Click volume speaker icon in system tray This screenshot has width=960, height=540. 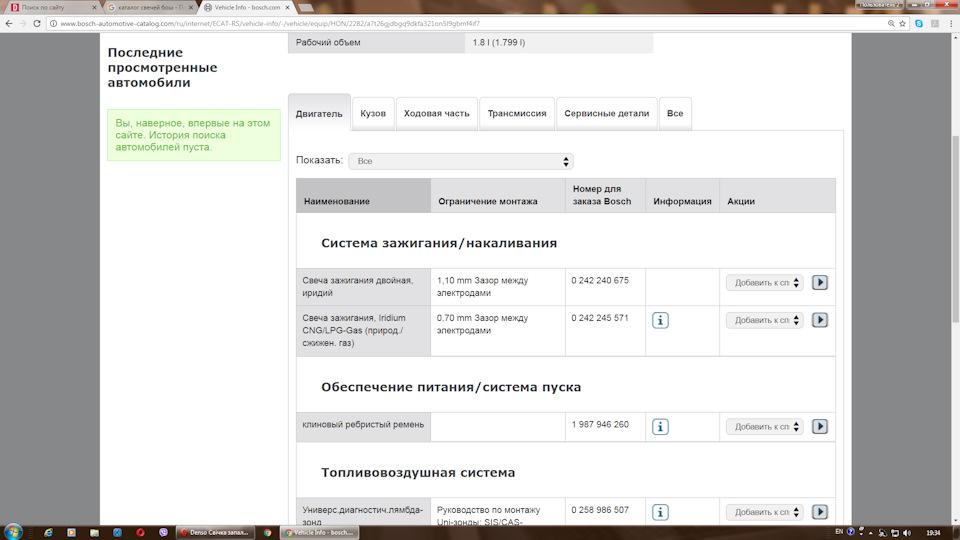pos(907,533)
